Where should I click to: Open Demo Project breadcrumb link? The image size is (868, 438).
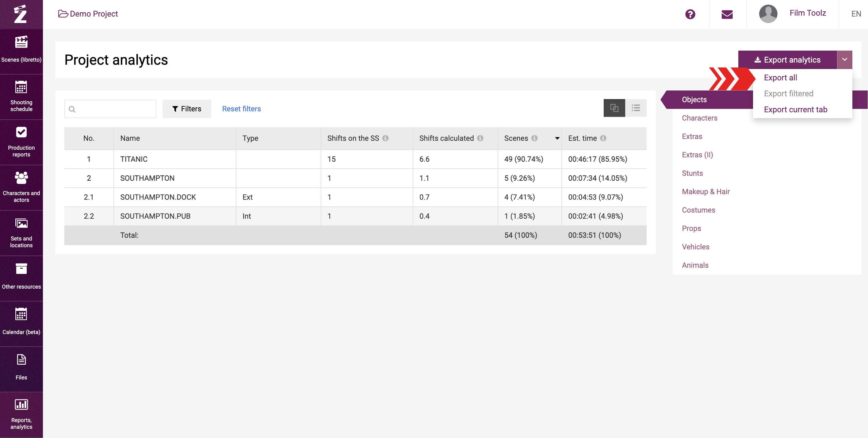click(88, 14)
